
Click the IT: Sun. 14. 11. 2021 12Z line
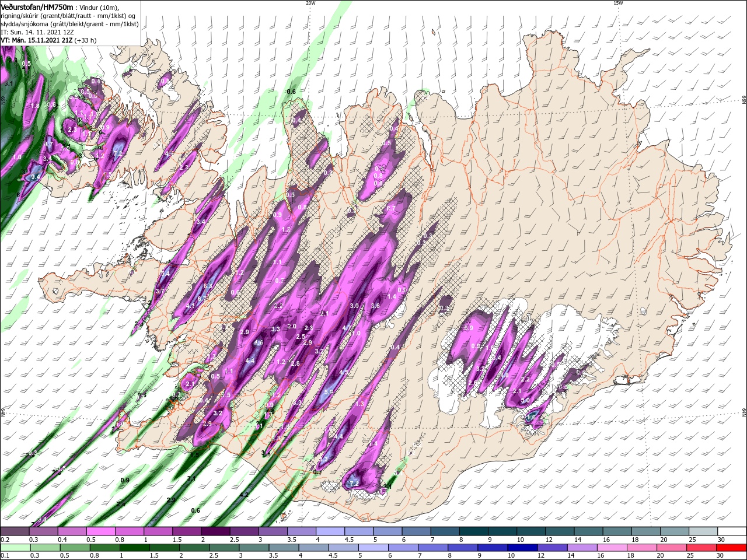37,32
